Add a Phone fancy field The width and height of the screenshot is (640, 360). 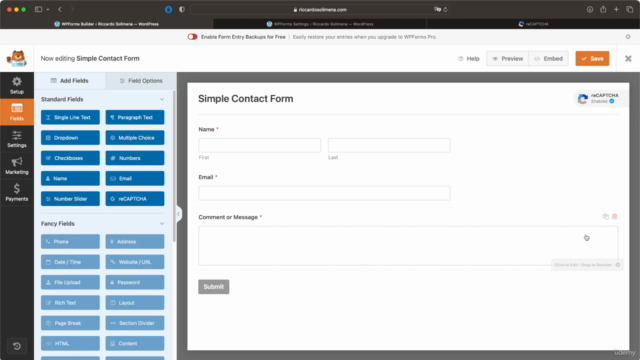[x=70, y=242]
